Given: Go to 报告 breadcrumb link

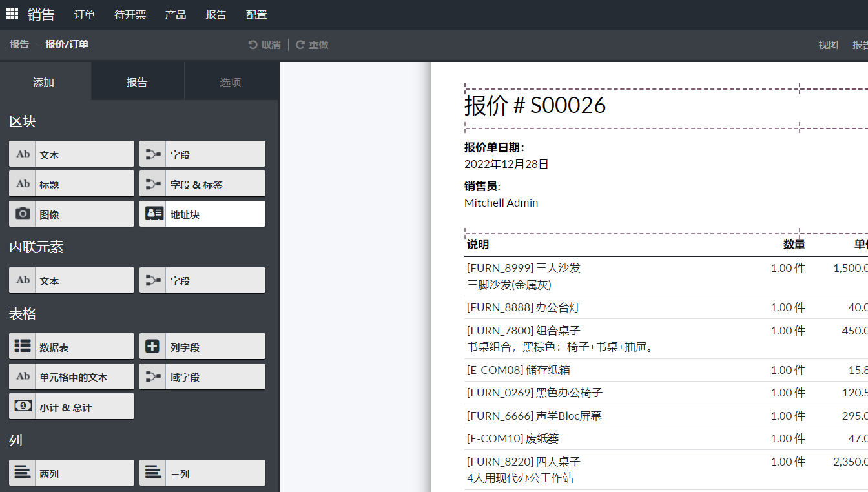Looking at the screenshot, I should point(19,45).
